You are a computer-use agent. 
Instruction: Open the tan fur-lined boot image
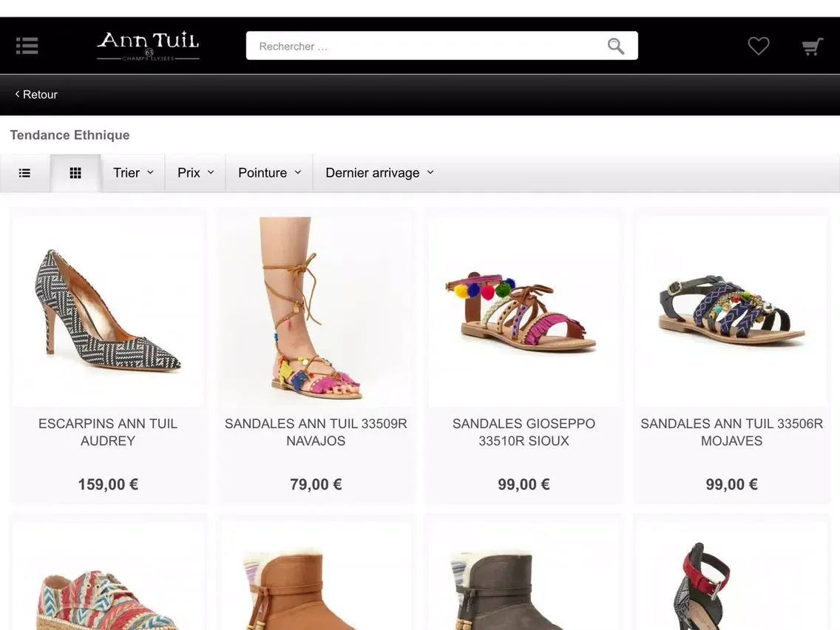point(316,577)
